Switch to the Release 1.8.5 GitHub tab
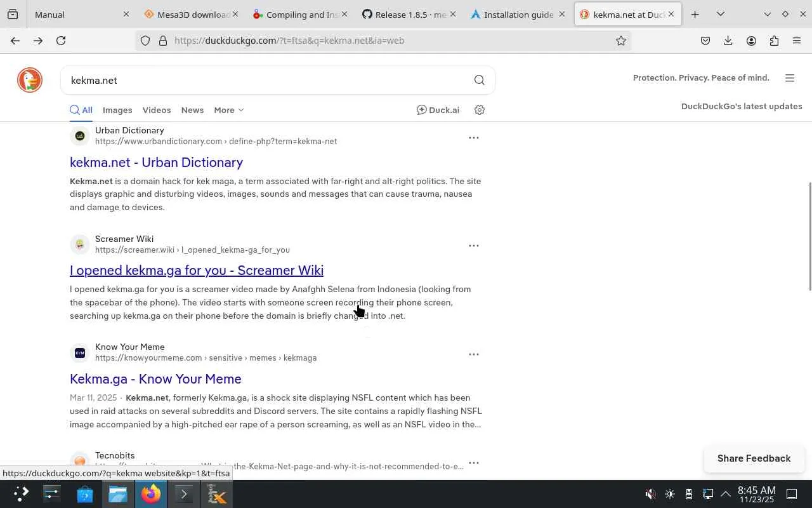 409,14
